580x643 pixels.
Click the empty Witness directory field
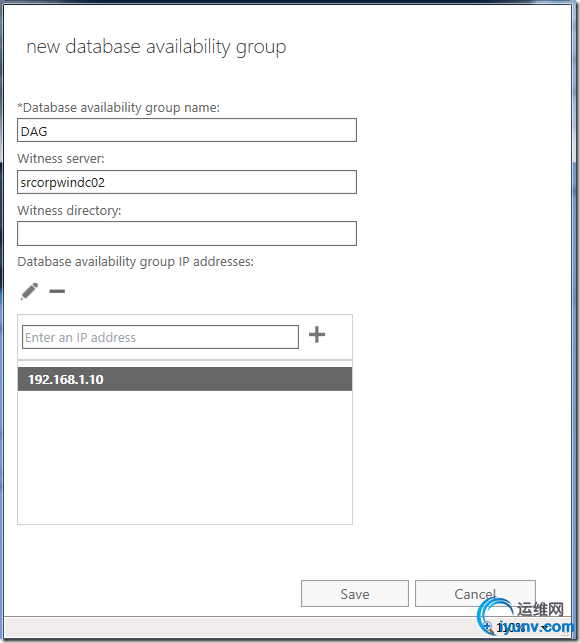(x=187, y=234)
